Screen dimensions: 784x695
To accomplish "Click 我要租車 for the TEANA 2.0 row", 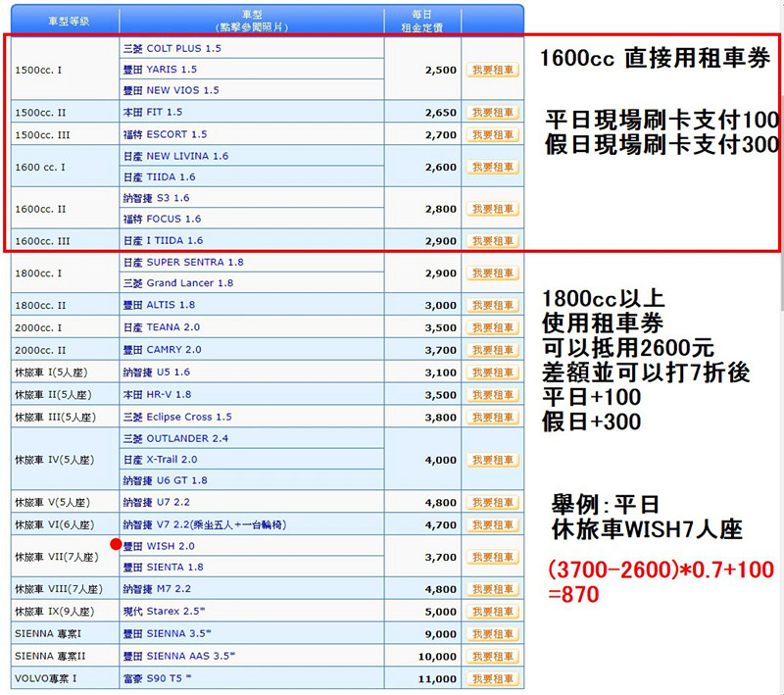I will (493, 327).
